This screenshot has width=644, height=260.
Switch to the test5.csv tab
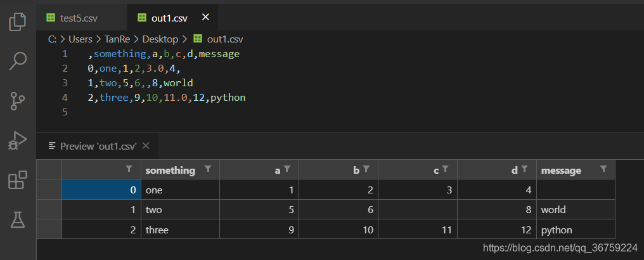coord(73,18)
